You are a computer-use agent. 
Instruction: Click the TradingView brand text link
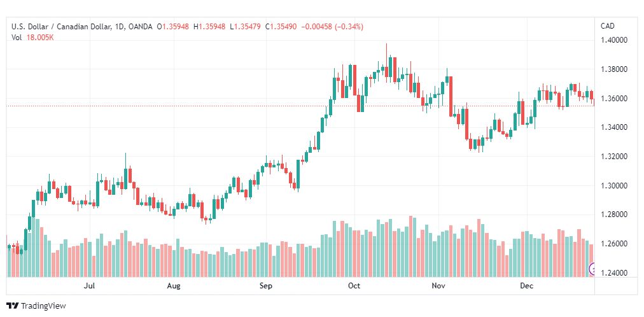tap(43, 306)
